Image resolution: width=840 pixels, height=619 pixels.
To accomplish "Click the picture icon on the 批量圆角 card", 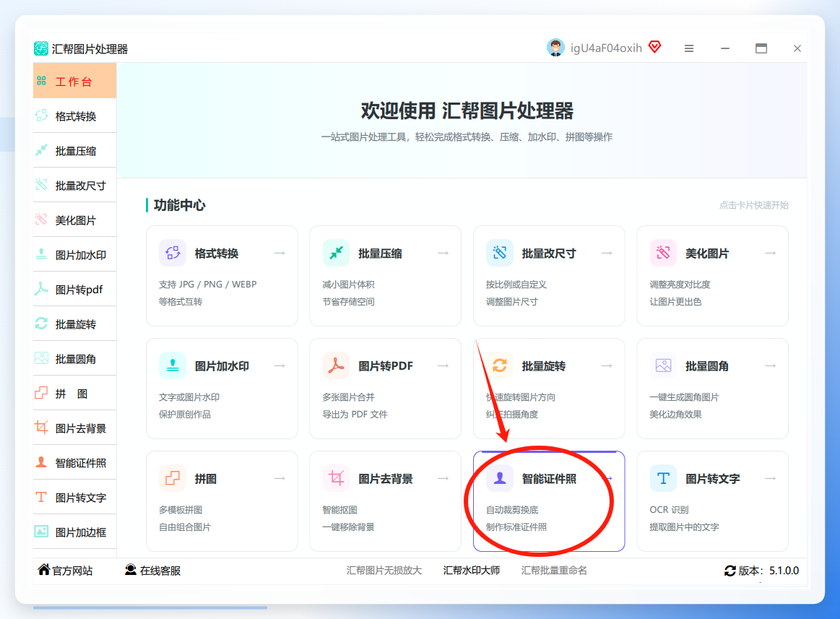I will point(663,365).
